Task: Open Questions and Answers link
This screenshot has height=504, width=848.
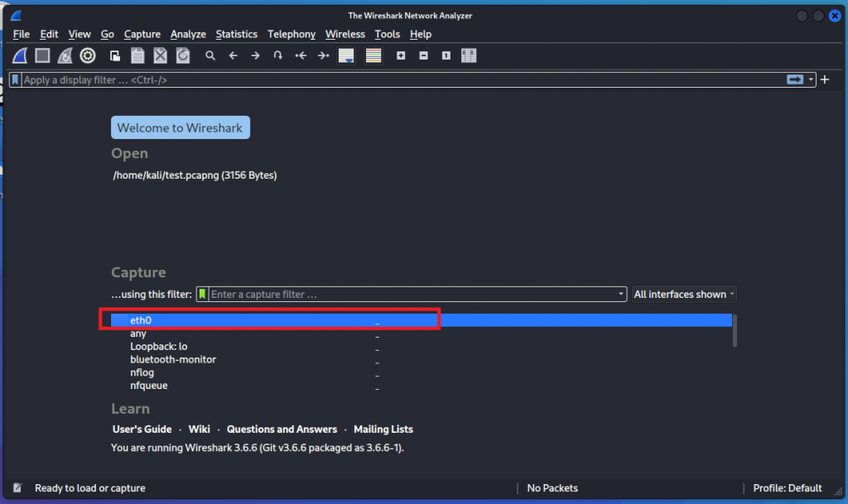Action: coord(282,429)
